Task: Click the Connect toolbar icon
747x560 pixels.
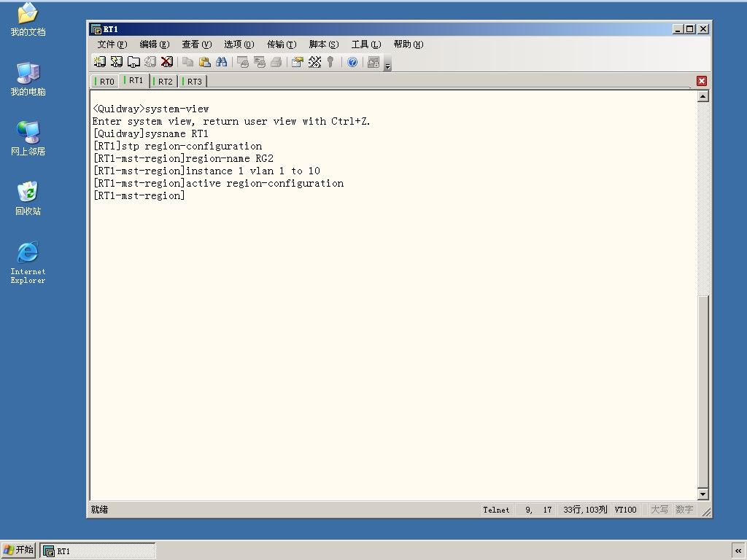Action: coord(99,62)
